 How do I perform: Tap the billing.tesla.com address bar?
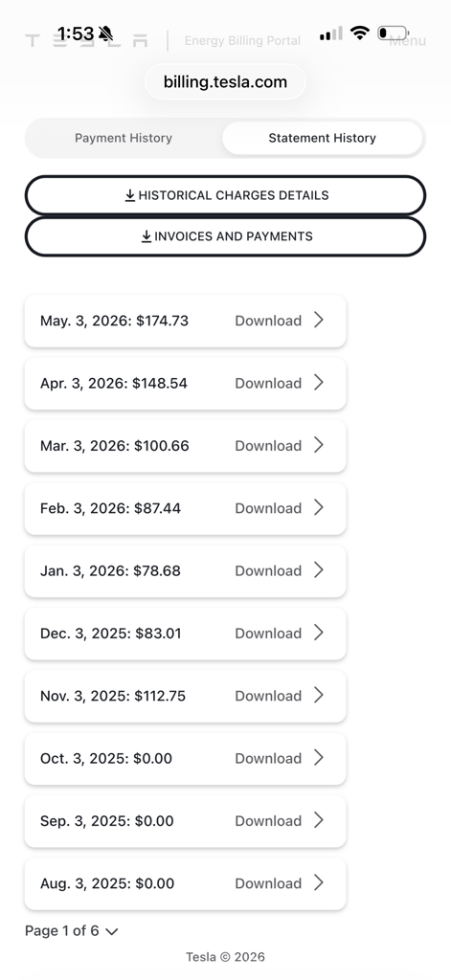tap(225, 82)
